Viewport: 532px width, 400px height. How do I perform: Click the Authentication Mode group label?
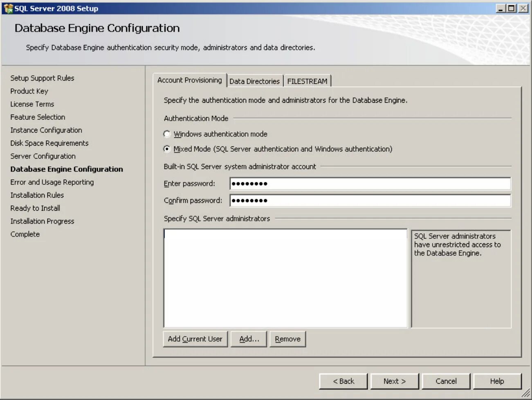(x=196, y=118)
